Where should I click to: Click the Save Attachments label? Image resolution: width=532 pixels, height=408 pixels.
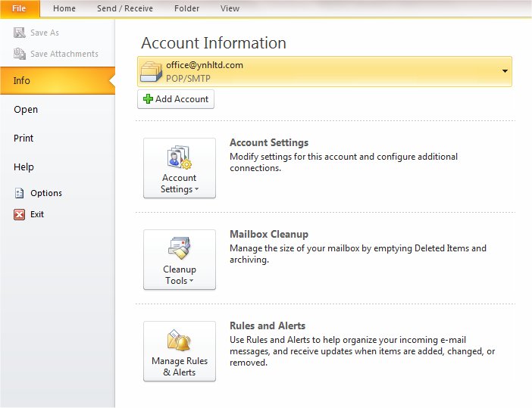64,54
